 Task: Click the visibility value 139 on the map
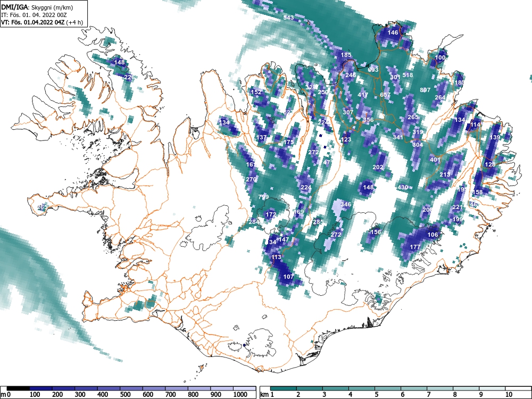coord(495,137)
